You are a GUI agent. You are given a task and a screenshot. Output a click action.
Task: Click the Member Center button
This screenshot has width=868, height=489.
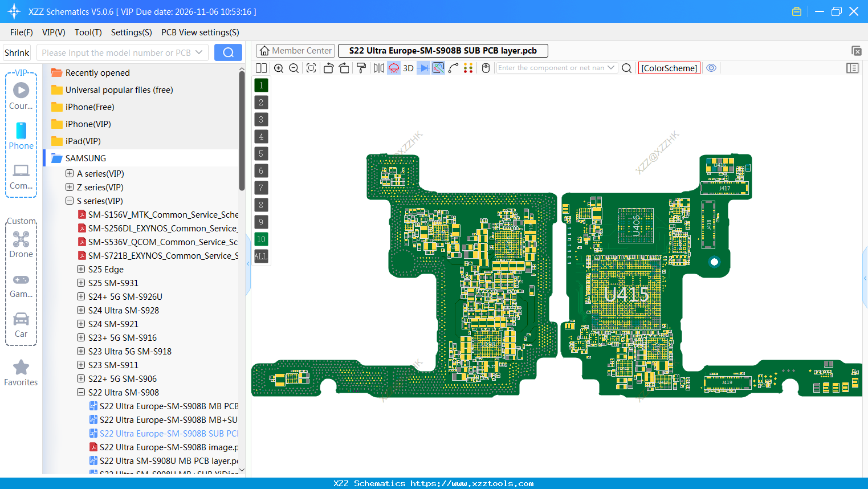pyautogui.click(x=295, y=51)
